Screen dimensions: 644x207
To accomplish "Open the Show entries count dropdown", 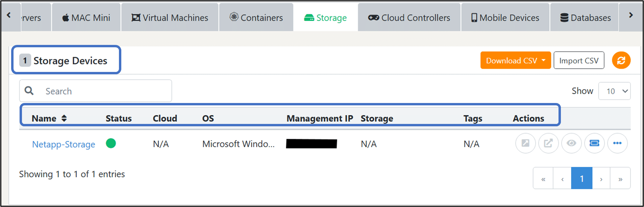I will coord(614,91).
